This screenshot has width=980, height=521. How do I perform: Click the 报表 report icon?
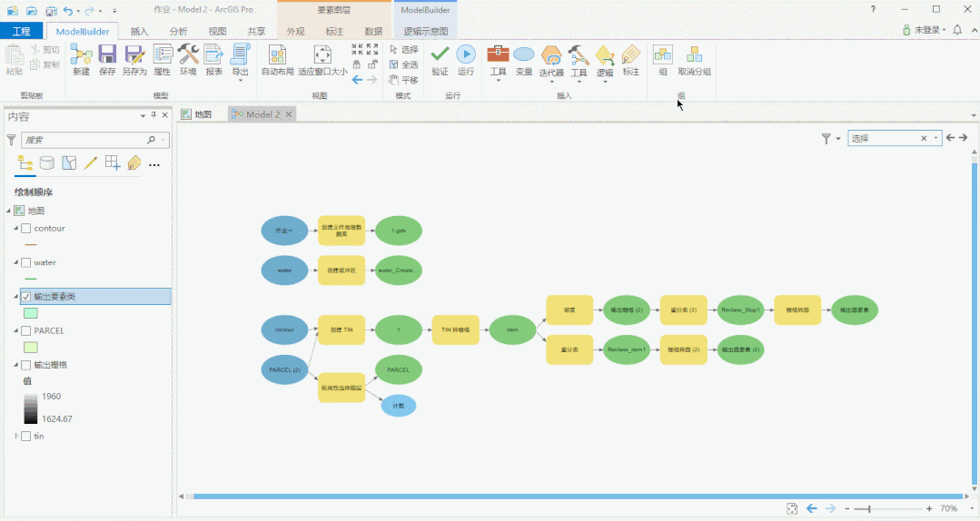[213, 60]
